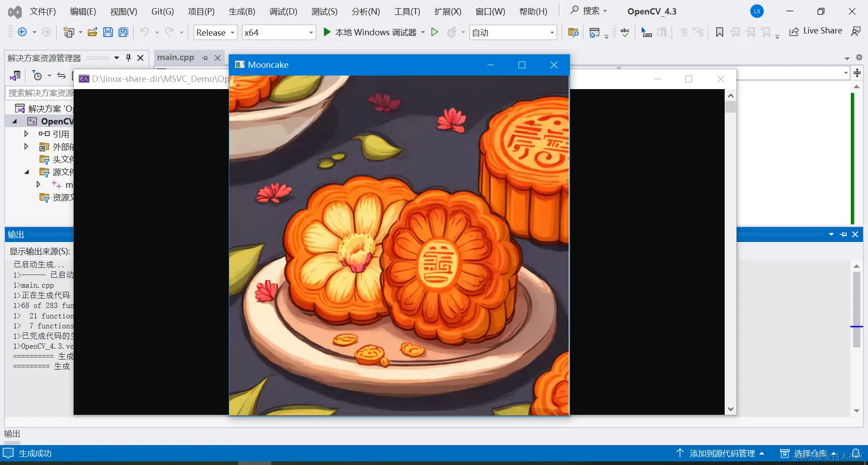Click the solution navigation home window icon
The width and height of the screenshot is (868, 465).
[x=594, y=32]
